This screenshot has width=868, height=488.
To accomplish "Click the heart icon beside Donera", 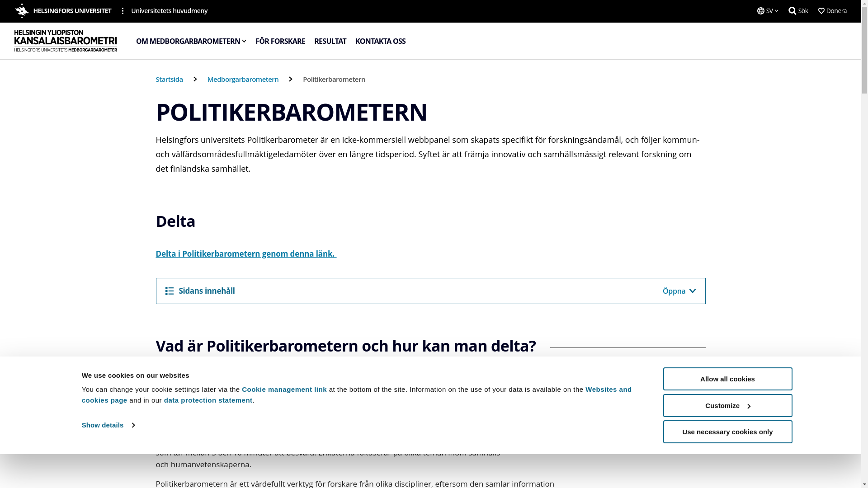I will 821,11.
